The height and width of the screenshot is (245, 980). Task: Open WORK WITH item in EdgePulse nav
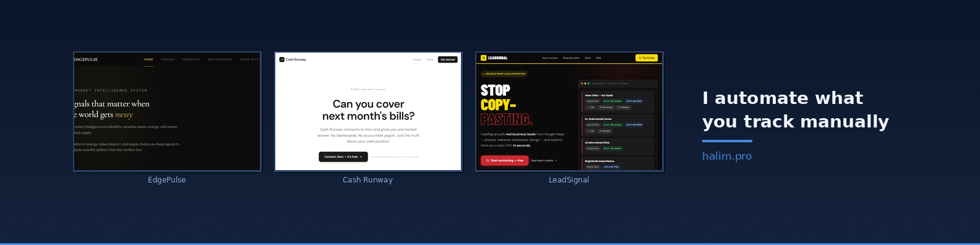click(x=250, y=59)
